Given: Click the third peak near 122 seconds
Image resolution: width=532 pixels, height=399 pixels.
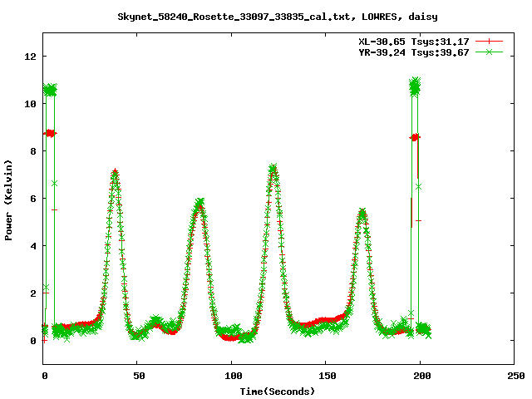Looking at the screenshot, I should coord(273,169).
